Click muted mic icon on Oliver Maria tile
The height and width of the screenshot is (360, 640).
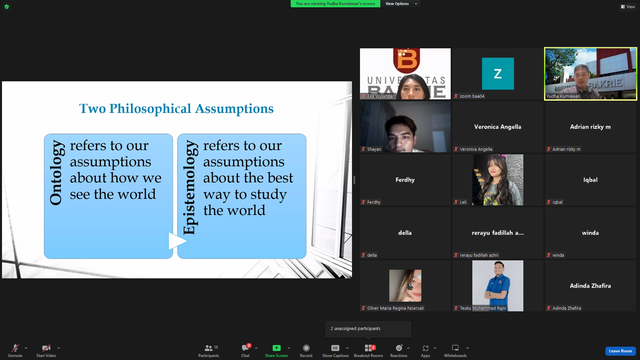[363, 308]
